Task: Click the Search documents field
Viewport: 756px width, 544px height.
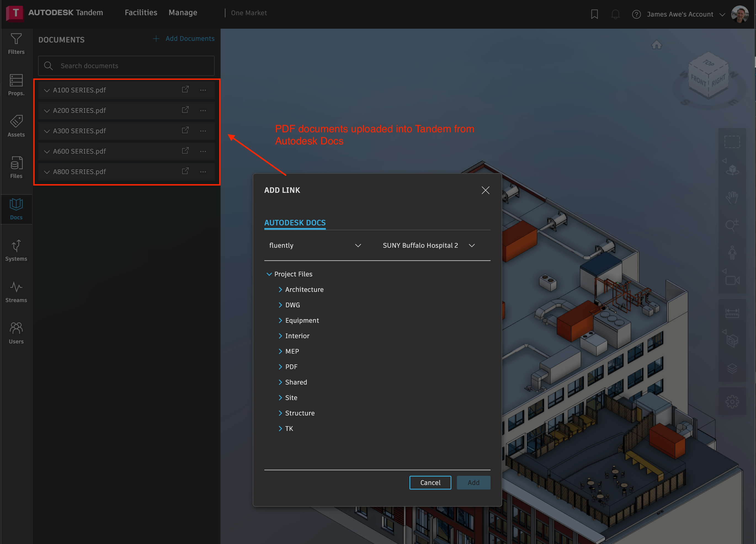Action: tap(126, 66)
